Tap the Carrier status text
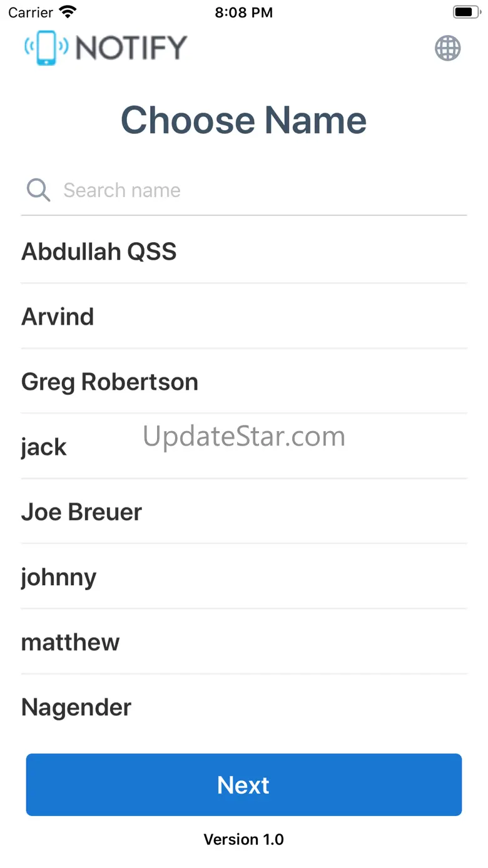The image size is (488, 868). tap(31, 13)
